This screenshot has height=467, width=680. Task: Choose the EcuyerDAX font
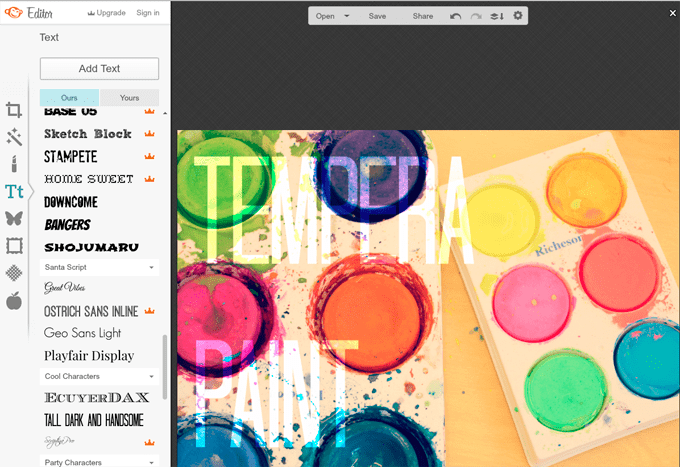(97, 398)
